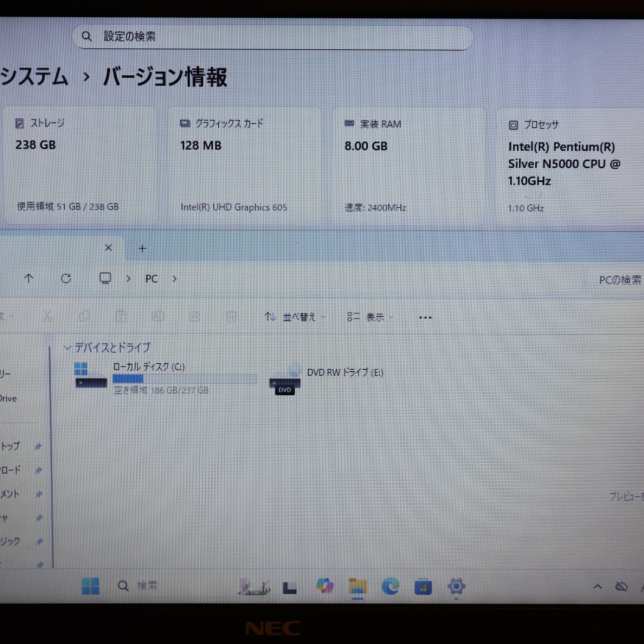Open the view 表示 dropdown
This screenshot has width=644, height=644.
(x=374, y=317)
